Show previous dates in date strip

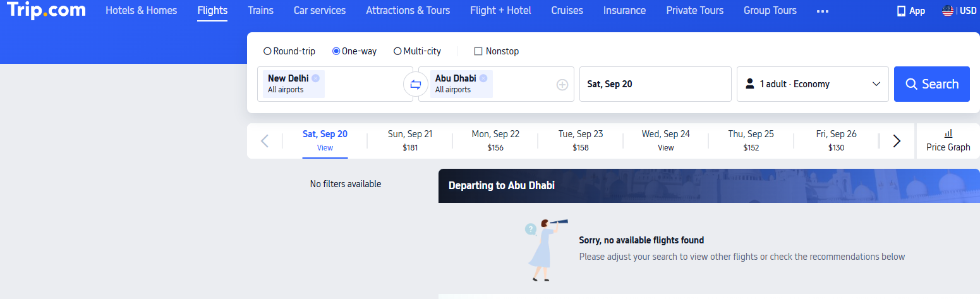(265, 141)
